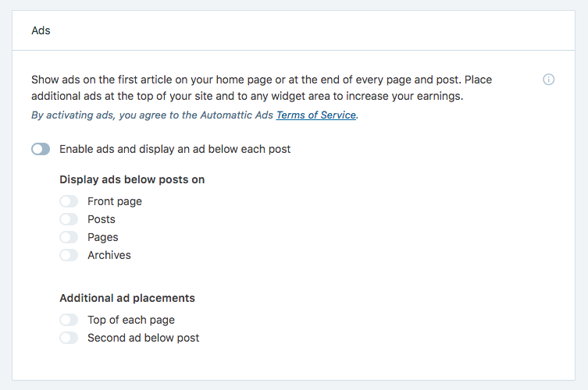Screen dimensions: 588x390
Task: Click the 'Posts' label text
Action: 102,219
